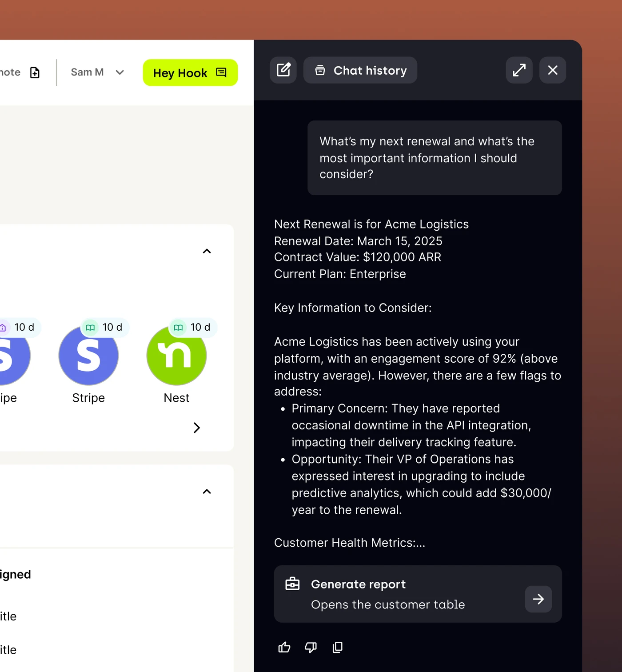Collapse the renewals card section
This screenshot has height=672, width=622.
pyautogui.click(x=207, y=251)
